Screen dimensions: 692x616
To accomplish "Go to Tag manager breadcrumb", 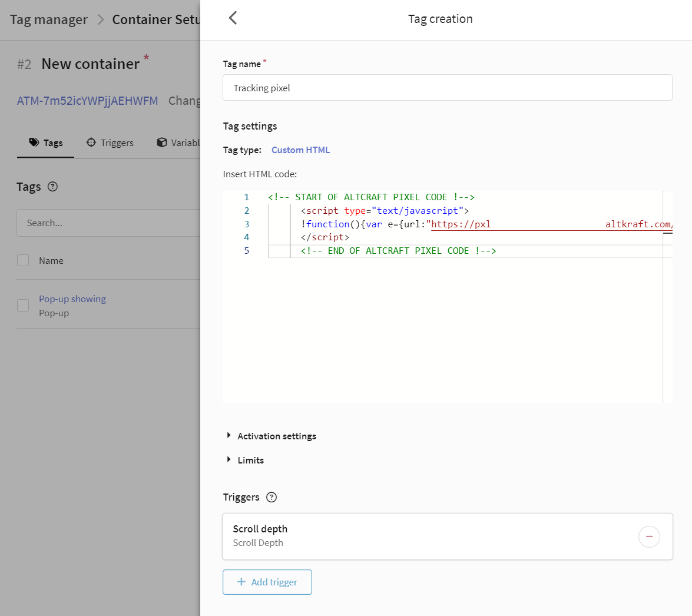I will (x=48, y=19).
